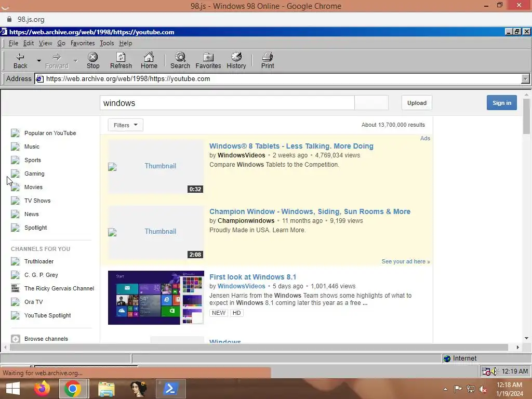Open PowerShell from the host taskbar
The height and width of the screenshot is (399, 532).
(170, 389)
